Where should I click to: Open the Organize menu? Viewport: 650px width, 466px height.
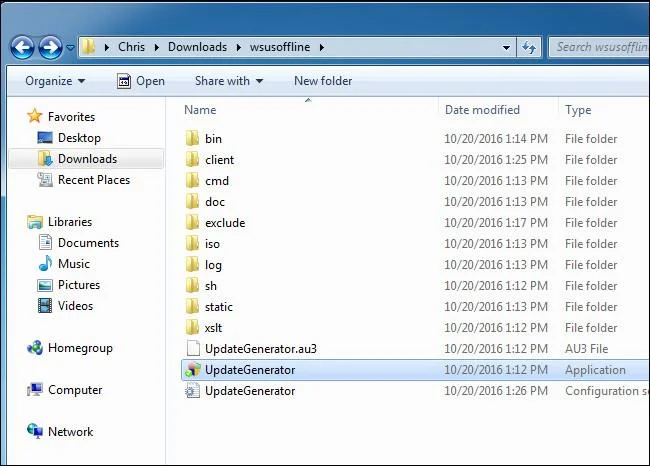click(x=55, y=81)
